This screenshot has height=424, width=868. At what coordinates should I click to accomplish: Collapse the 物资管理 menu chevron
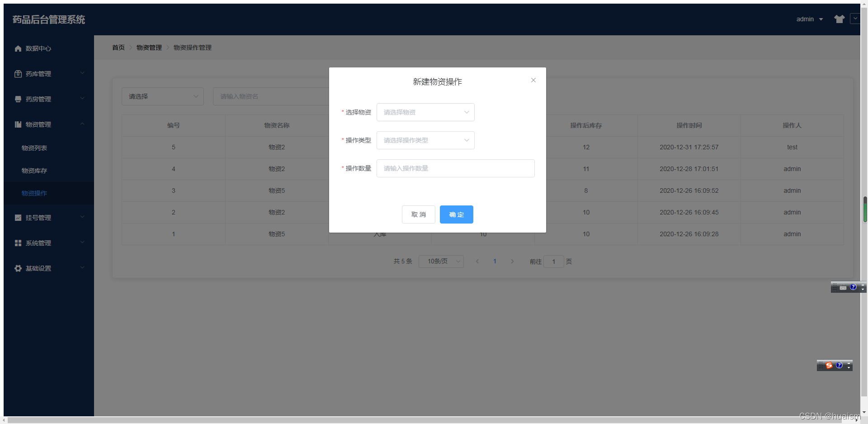pos(82,124)
